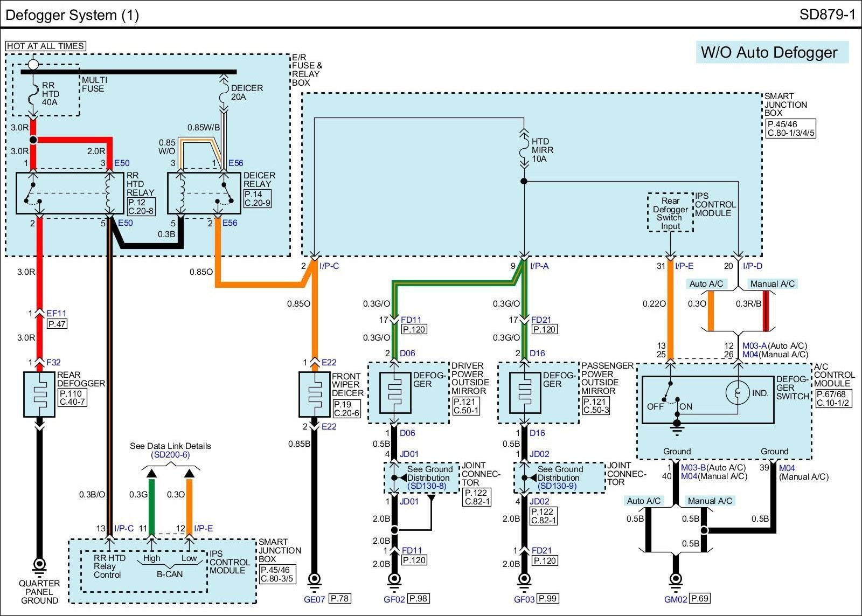Viewport: 862px width, 616px height.
Task: Click the arrow above the 0.3G B-CAN wire
Action: [x=152, y=473]
